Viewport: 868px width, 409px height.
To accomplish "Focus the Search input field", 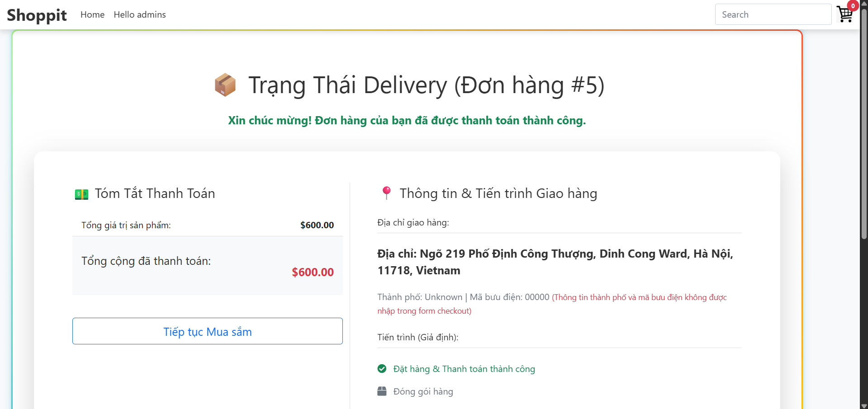I will [773, 14].
